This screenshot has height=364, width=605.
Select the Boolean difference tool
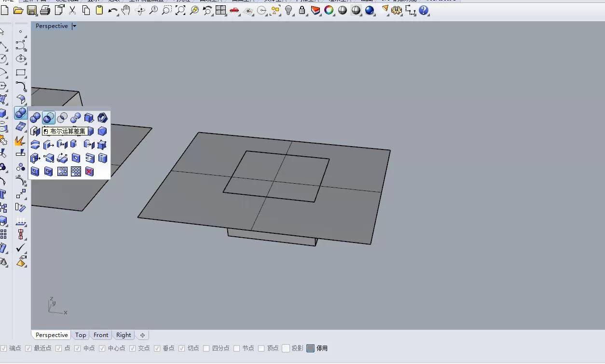(x=48, y=118)
